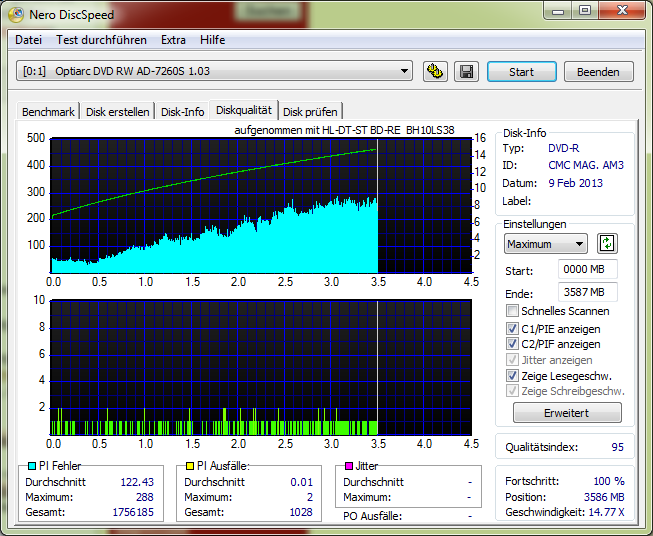Click the PI error graph area

(261, 206)
